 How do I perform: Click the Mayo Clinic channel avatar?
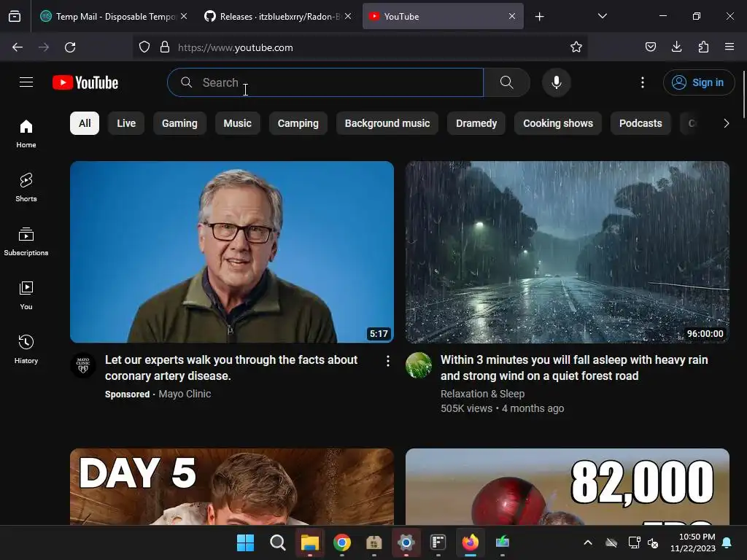[83, 365]
